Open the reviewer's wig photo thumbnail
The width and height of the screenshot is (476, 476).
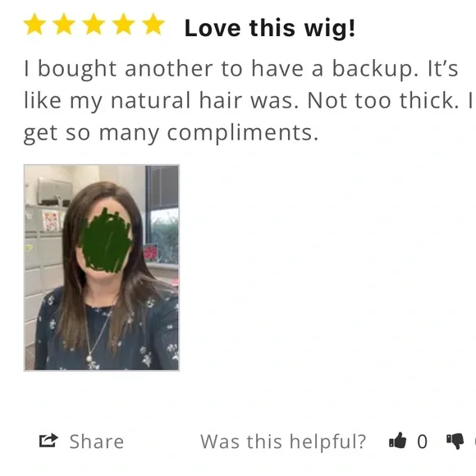coord(102,268)
